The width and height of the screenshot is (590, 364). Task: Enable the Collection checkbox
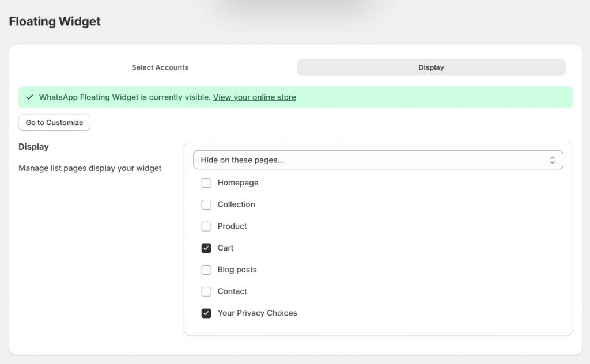(x=206, y=204)
